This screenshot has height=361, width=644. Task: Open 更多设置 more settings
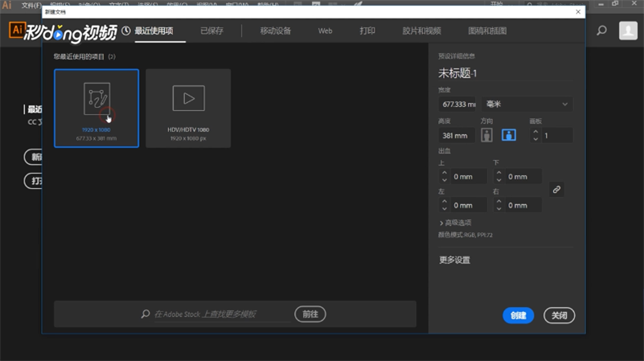pyautogui.click(x=455, y=260)
